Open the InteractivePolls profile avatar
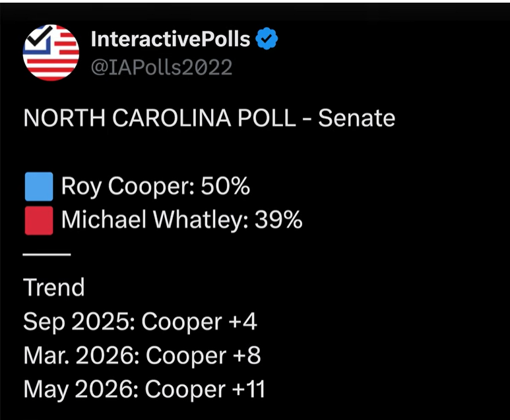 point(51,53)
